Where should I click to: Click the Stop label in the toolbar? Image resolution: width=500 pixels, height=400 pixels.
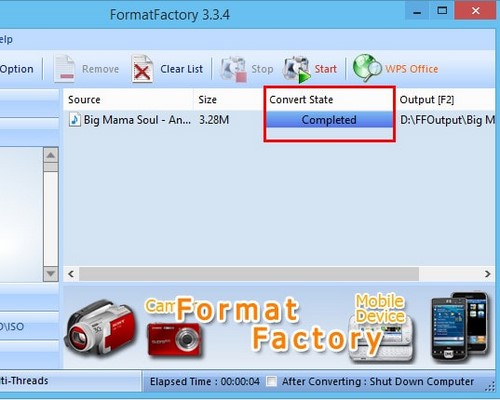262,69
